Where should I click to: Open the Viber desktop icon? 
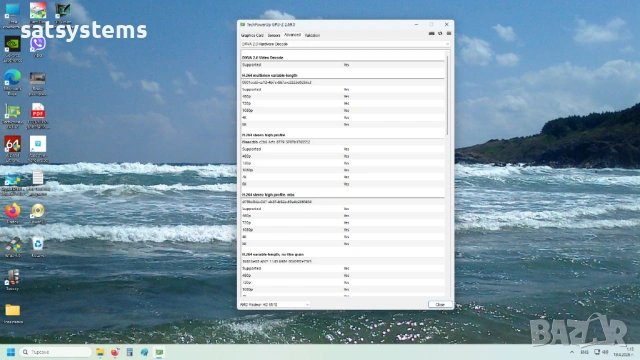point(38,47)
